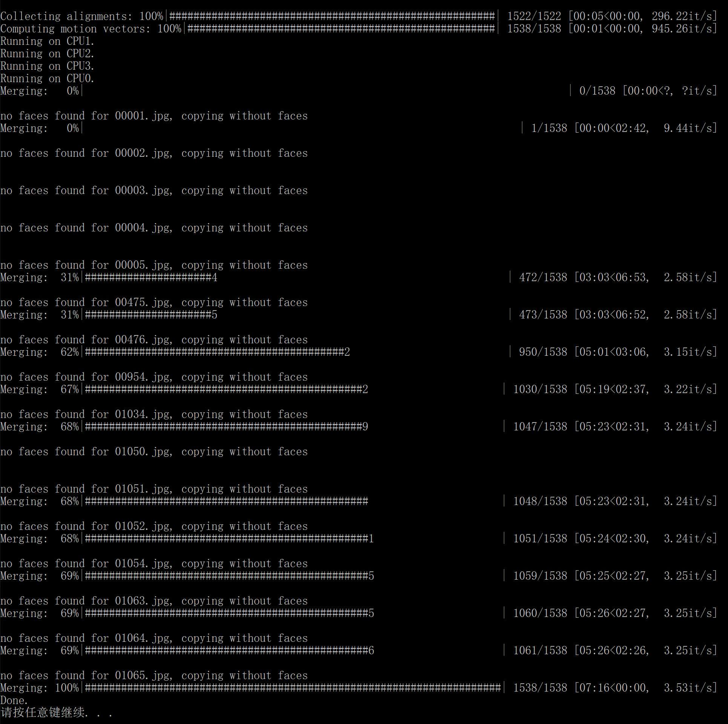This screenshot has height=724, width=728.
Task: Click the 'no faces found for 01051.jpg' line
Action: (154, 489)
